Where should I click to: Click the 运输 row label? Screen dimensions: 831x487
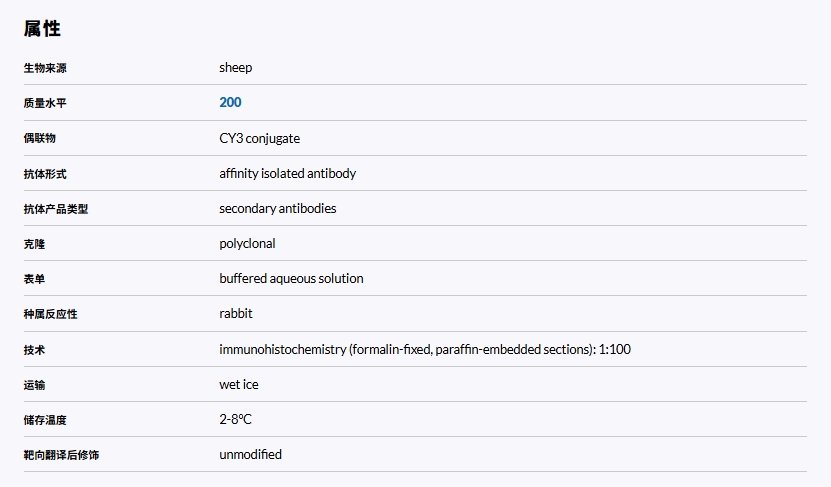34,385
